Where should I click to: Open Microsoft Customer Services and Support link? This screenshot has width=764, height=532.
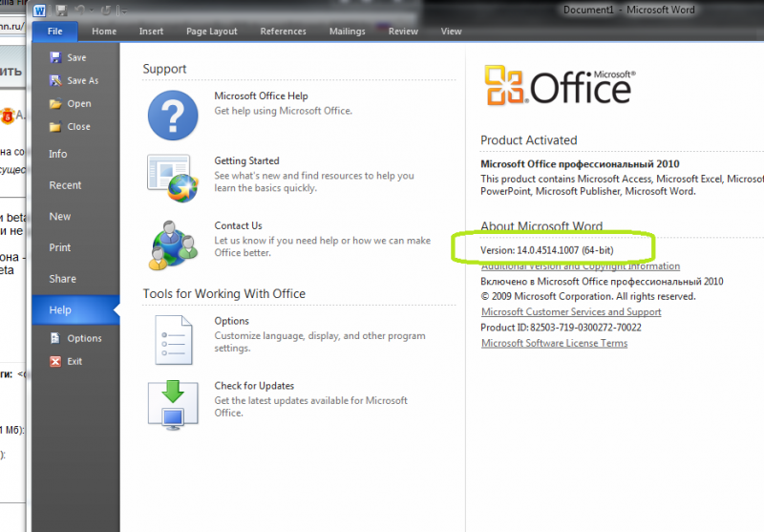point(571,311)
